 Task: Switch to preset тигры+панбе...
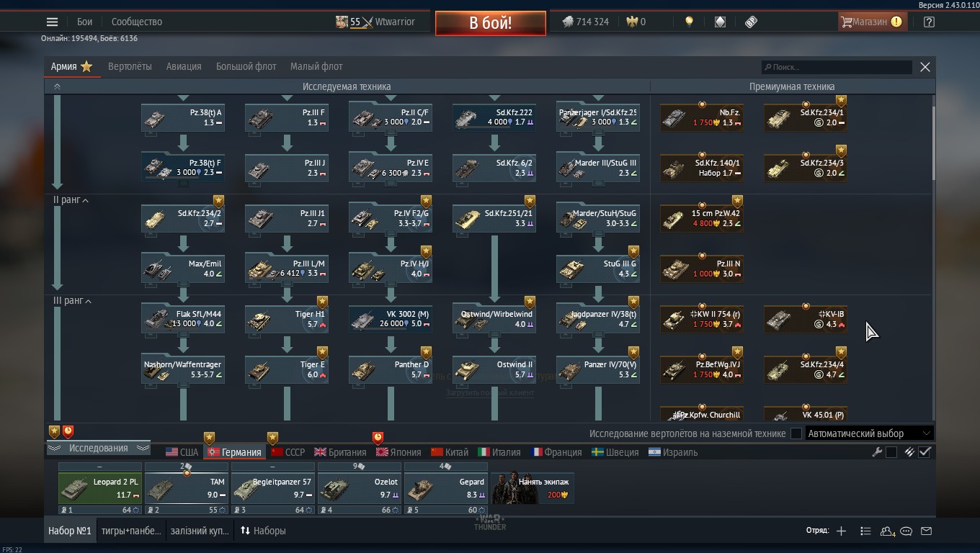tap(131, 531)
